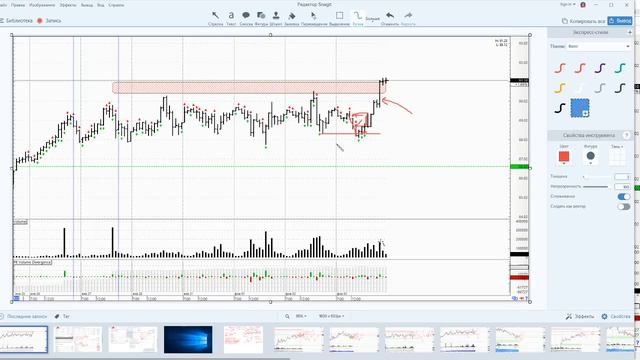Open the Windows desktop wallpaper thumbnail
Image resolution: width=640 pixels, height=360 pixels.
pyautogui.click(x=188, y=339)
